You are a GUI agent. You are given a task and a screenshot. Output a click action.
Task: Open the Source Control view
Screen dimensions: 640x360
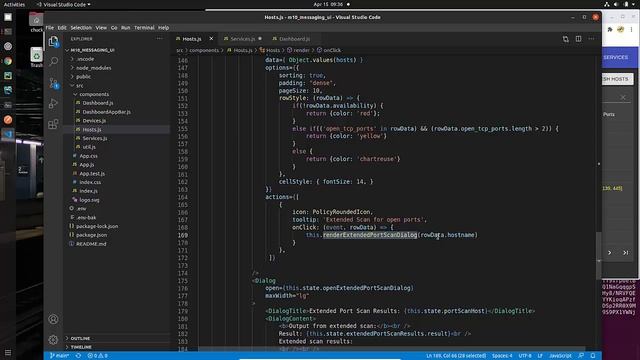[53, 83]
